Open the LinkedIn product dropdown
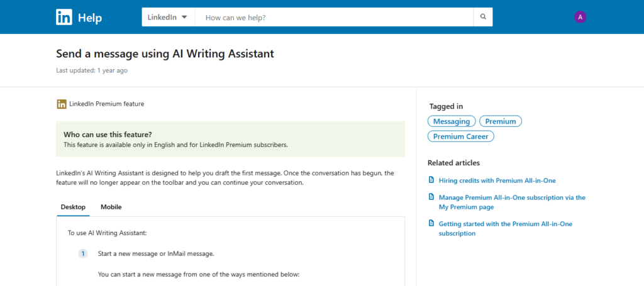The width and height of the screenshot is (644, 286). click(x=168, y=17)
